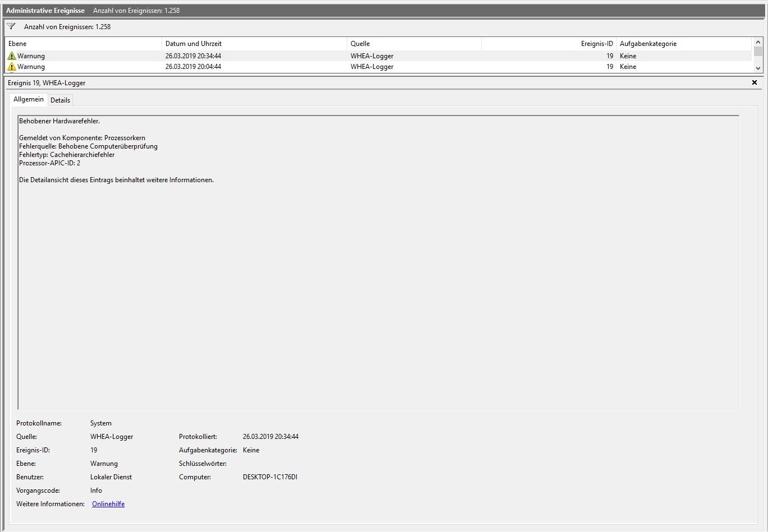Click Ebene value 'Warnung' in properties
The height and width of the screenshot is (532, 768).
[104, 464]
